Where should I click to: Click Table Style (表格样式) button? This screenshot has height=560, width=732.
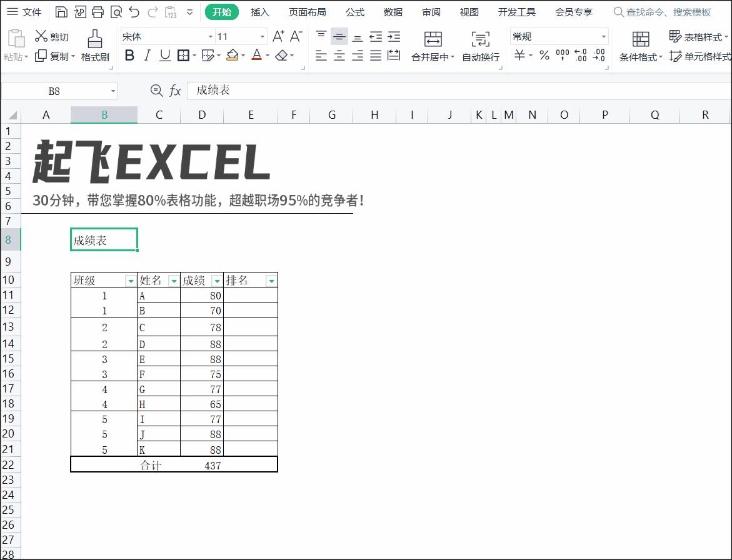pos(698,36)
